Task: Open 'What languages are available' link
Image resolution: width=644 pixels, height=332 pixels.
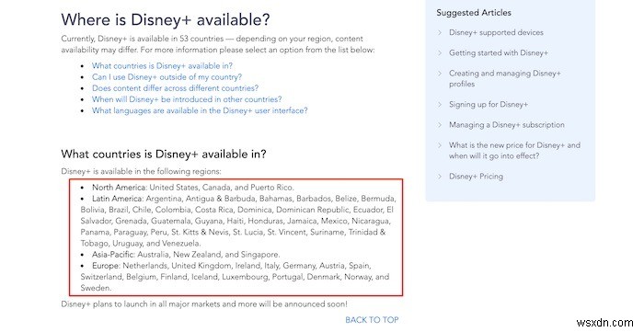Action: 200,110
